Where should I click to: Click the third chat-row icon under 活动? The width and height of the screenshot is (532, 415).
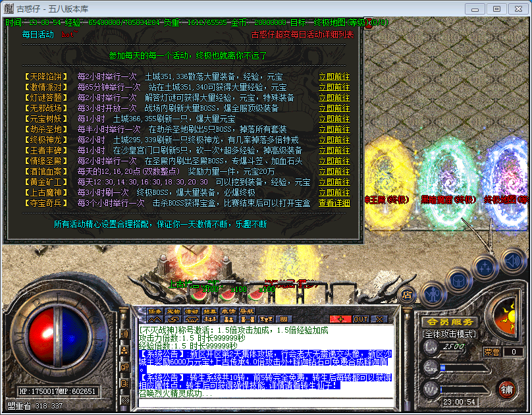(x=192, y=319)
